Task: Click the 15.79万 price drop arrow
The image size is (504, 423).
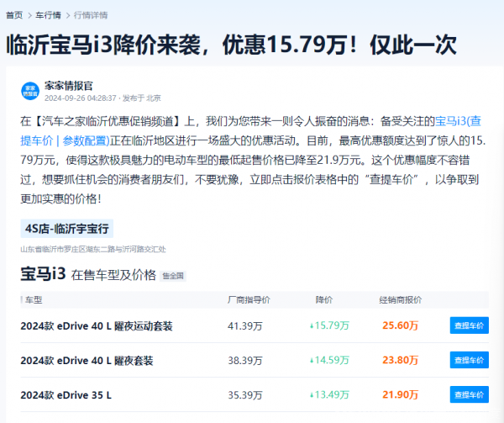Action: (x=311, y=326)
